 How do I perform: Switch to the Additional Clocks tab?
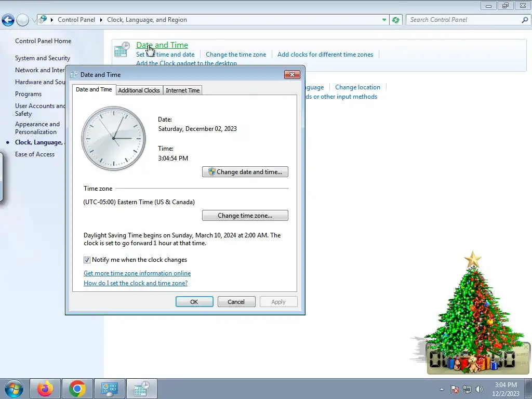point(139,90)
